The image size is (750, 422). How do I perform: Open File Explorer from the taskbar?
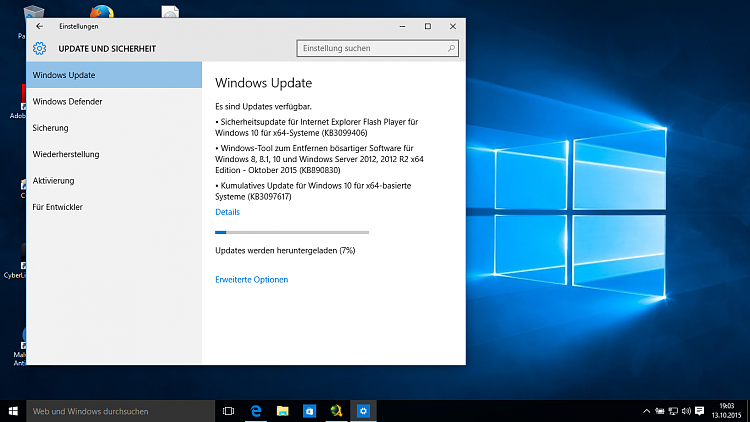(283, 411)
